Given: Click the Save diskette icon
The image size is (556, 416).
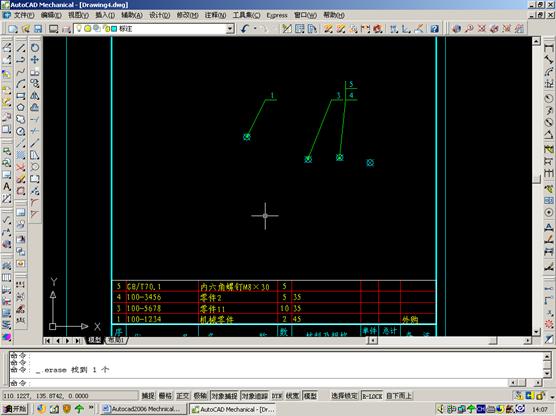Looking at the screenshot, I should pyautogui.click(x=38, y=29).
